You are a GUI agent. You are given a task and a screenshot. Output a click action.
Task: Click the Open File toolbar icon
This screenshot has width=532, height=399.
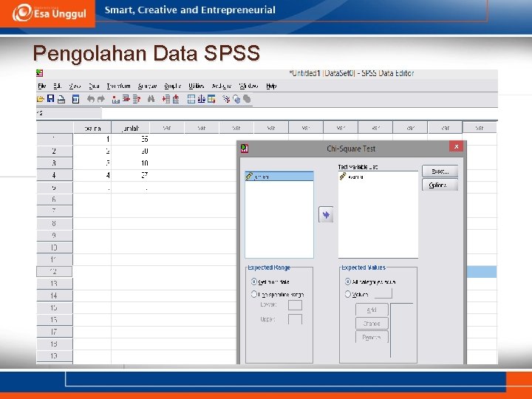(41, 99)
